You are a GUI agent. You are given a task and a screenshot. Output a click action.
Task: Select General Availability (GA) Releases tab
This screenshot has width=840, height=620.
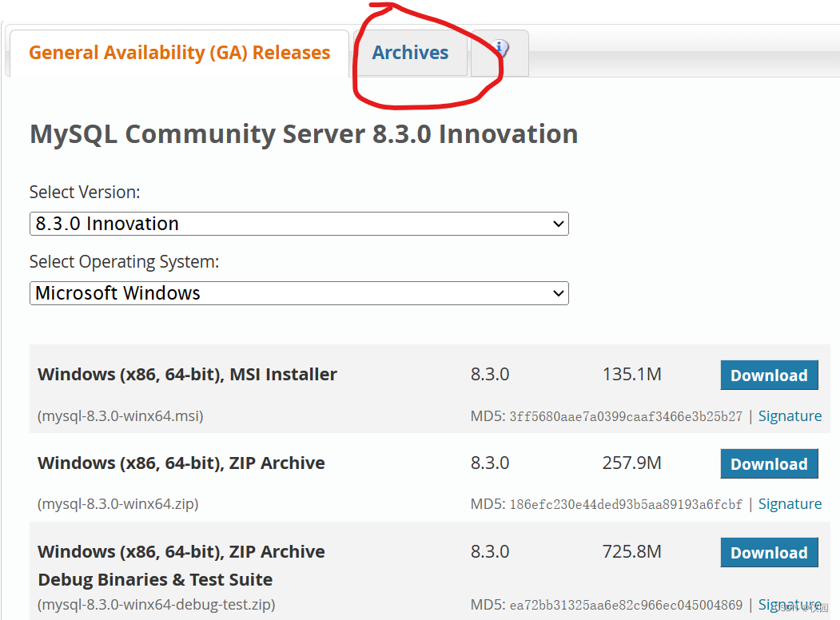180,53
